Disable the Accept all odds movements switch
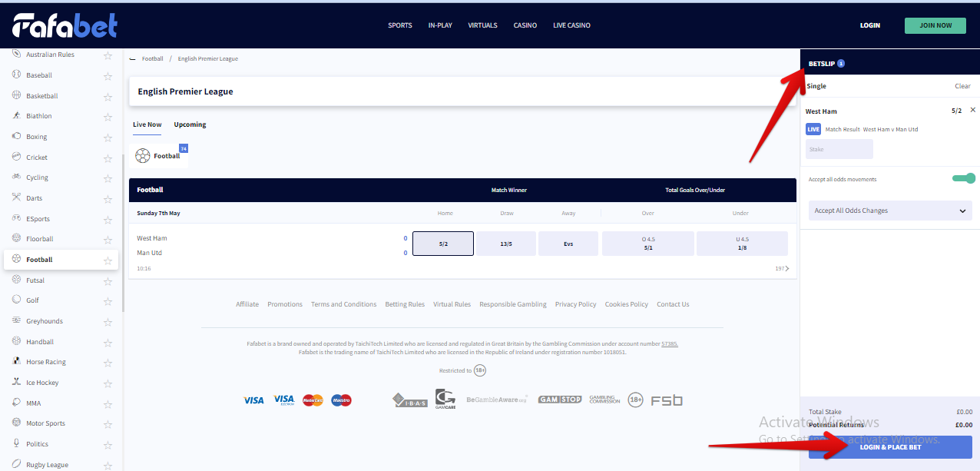980x471 pixels. pyautogui.click(x=964, y=178)
